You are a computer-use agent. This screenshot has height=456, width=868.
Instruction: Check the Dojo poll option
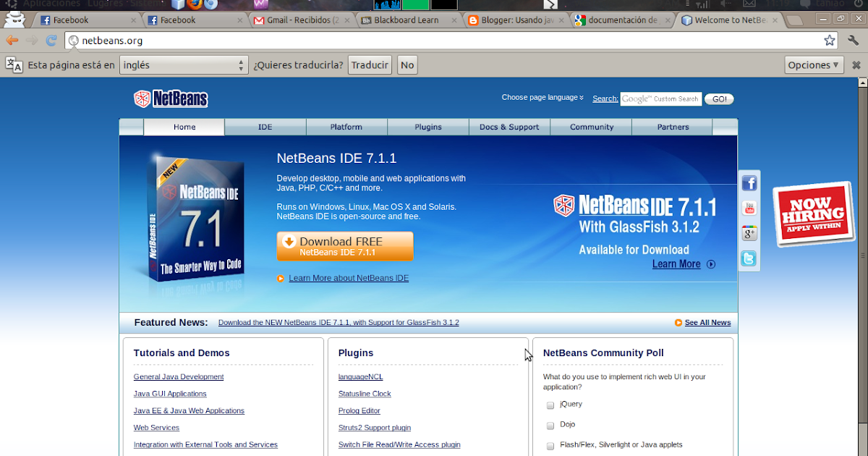[550, 426]
